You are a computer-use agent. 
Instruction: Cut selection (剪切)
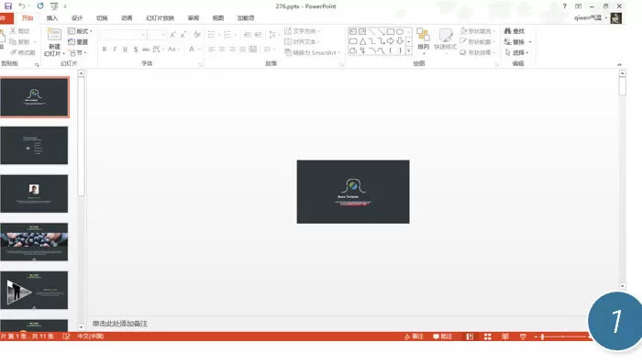[19, 31]
